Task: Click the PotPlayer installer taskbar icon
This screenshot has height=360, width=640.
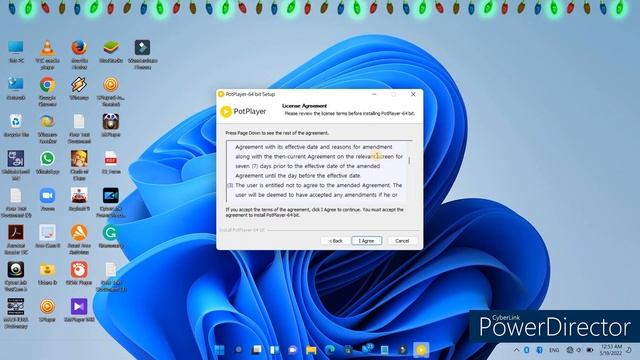Action: (x=421, y=350)
